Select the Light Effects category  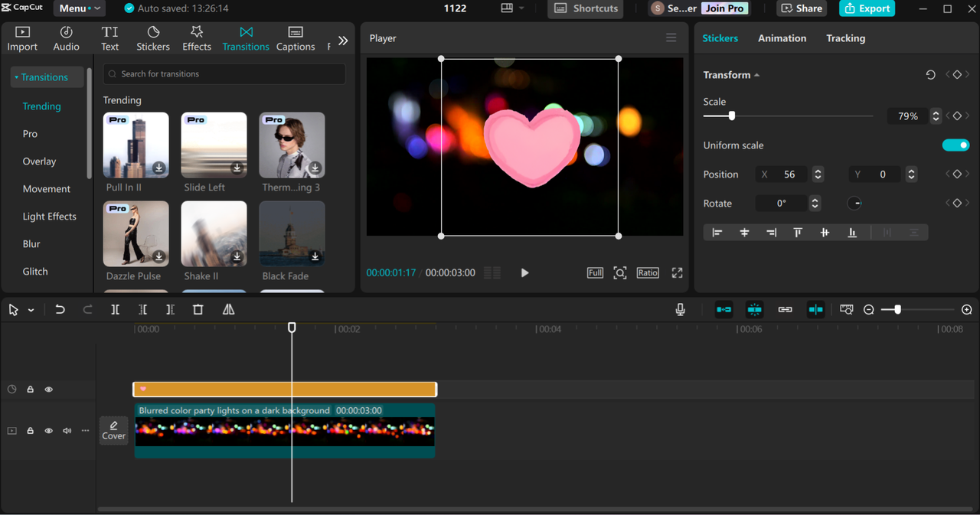pyautogui.click(x=49, y=217)
